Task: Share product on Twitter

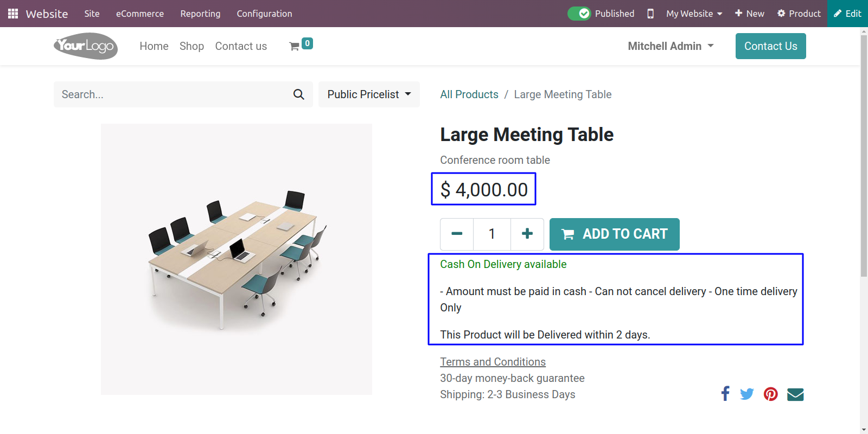Action: (x=747, y=394)
